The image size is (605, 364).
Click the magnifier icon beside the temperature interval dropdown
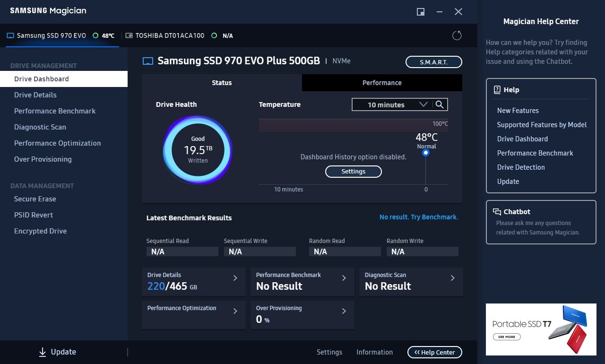click(x=440, y=104)
